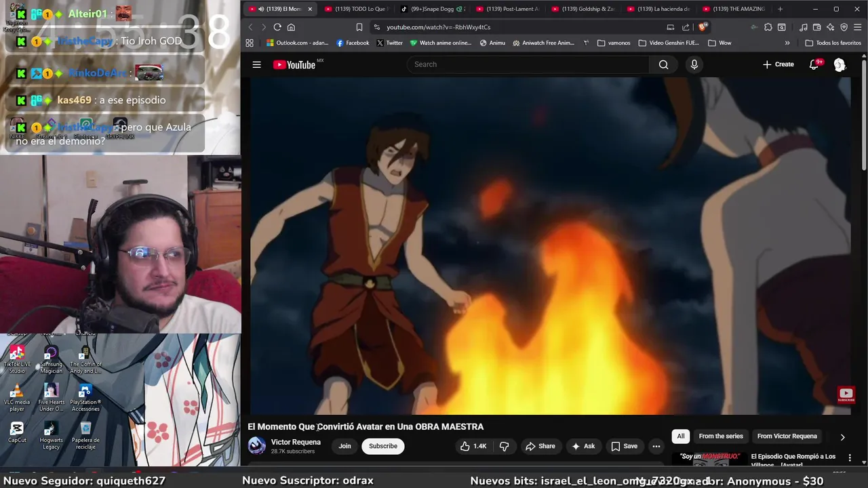Image resolution: width=868 pixels, height=488 pixels.
Task: Open the apps grid in bookmarks bar
Action: coord(250,43)
